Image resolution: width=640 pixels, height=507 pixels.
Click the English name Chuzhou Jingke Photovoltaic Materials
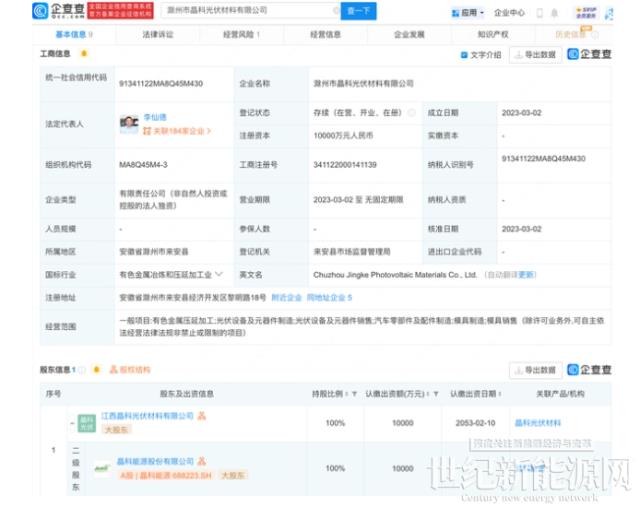(395, 275)
